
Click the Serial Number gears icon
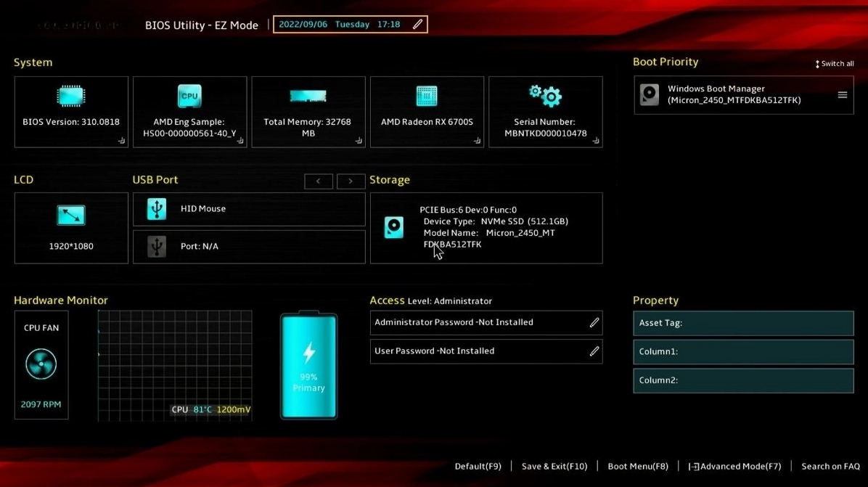pyautogui.click(x=545, y=95)
